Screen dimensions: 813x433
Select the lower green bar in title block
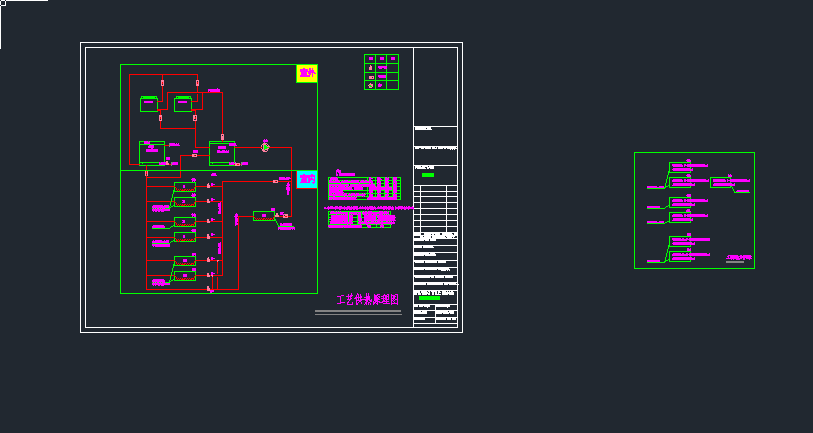pos(429,298)
